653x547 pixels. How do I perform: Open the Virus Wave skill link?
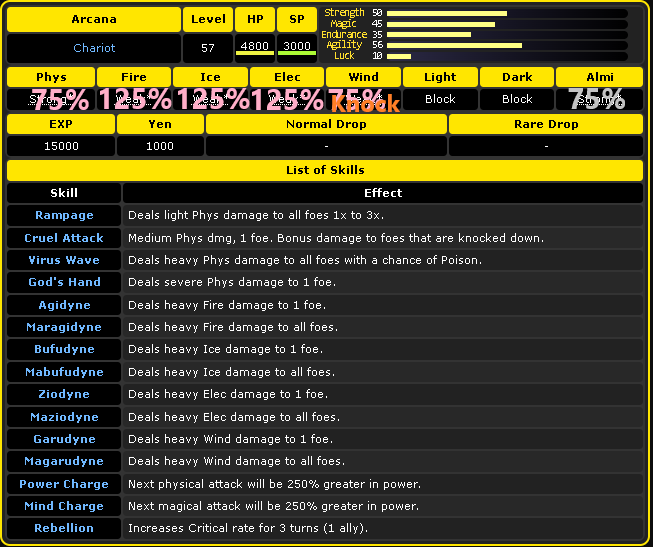tap(64, 260)
